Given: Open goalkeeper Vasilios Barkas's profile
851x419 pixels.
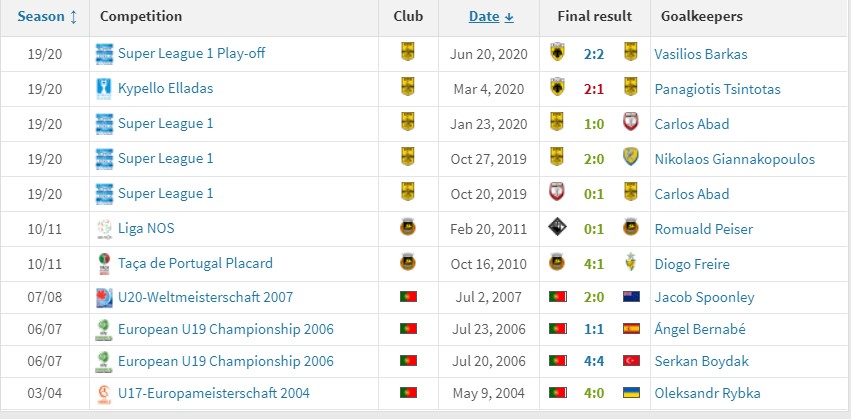Looking at the screenshot, I should pyautogui.click(x=701, y=54).
